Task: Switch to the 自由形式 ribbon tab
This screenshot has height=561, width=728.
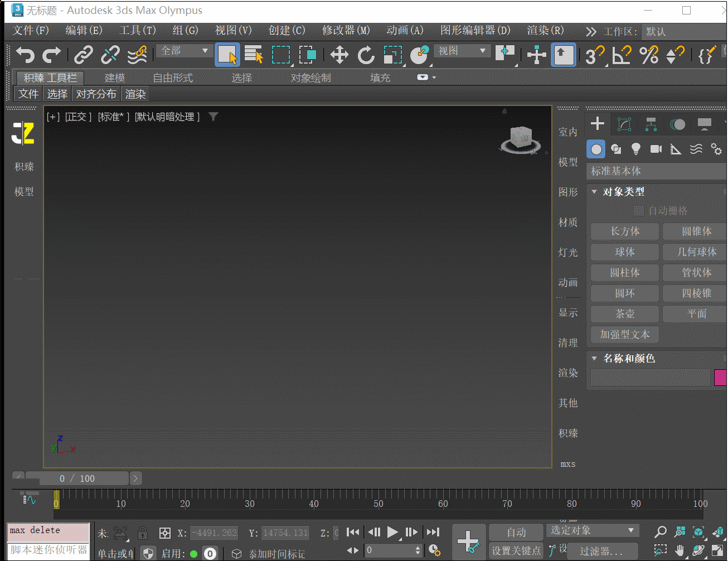Action: (173, 78)
